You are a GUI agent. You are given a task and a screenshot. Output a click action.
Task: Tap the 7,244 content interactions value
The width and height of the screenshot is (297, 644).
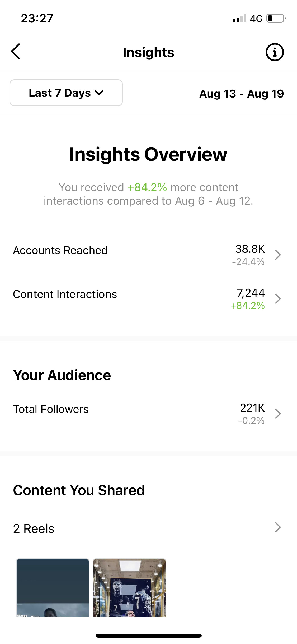tap(251, 293)
